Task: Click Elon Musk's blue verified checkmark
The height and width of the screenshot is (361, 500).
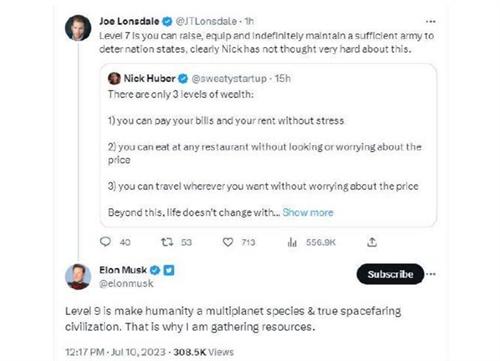Action: (154, 270)
